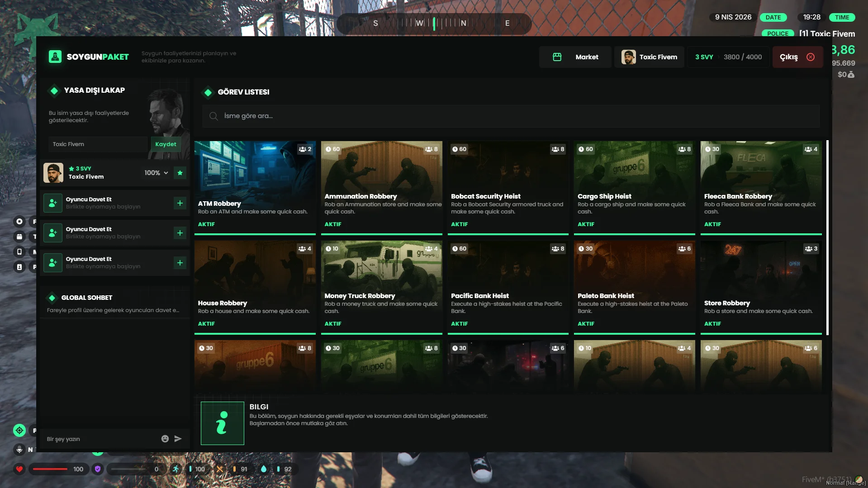Click the send message arrow icon
868x488 pixels.
tap(178, 439)
